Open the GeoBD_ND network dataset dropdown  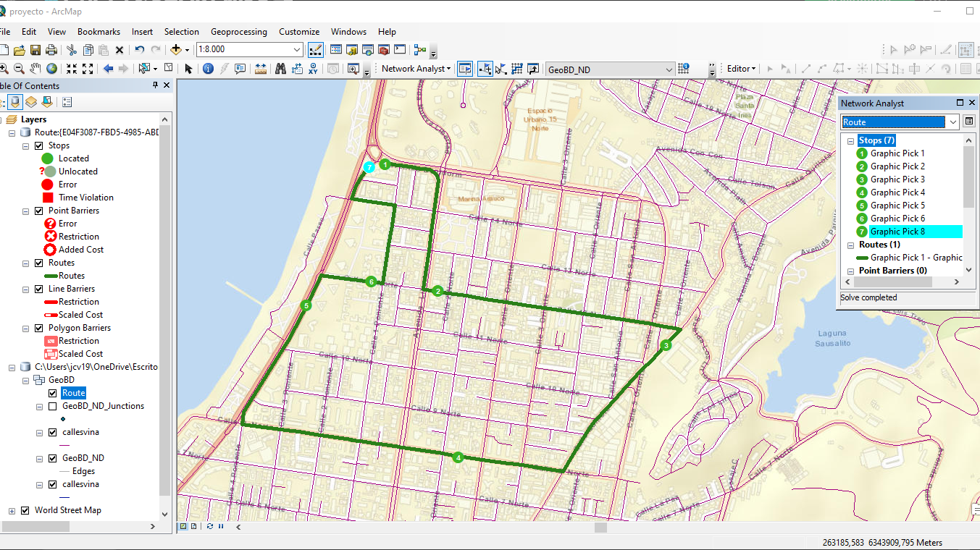click(669, 69)
